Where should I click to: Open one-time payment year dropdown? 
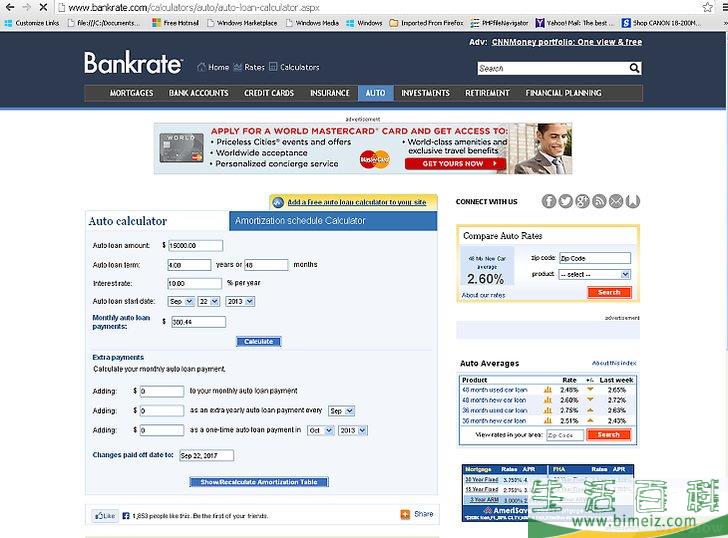pos(352,431)
